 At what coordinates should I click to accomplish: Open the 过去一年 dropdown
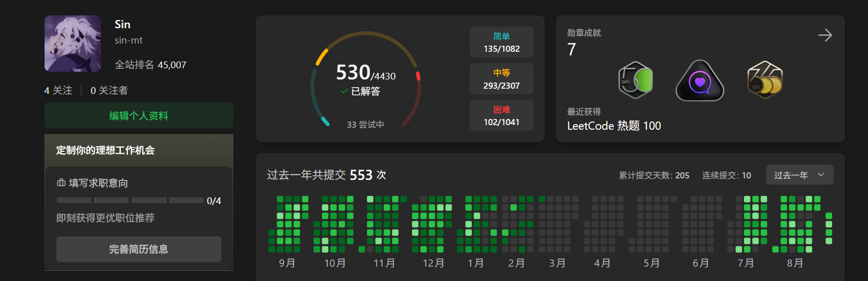tap(800, 175)
